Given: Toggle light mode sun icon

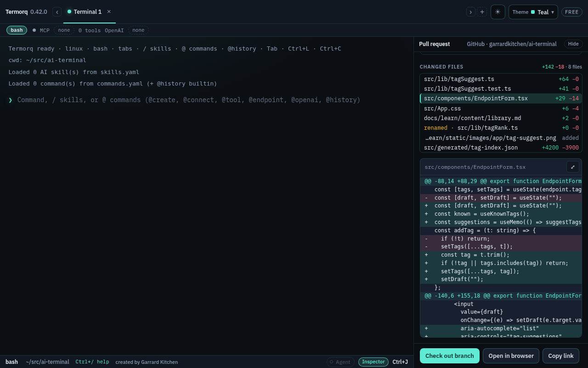Looking at the screenshot, I should tap(498, 12).
